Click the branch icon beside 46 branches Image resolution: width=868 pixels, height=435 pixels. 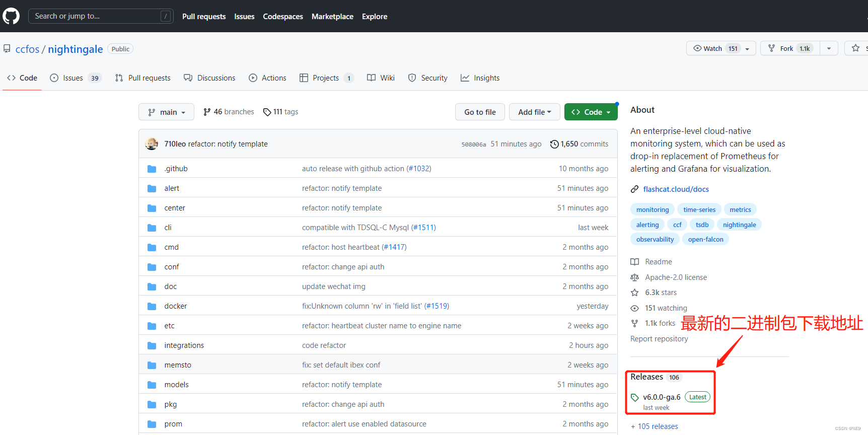[x=207, y=112]
